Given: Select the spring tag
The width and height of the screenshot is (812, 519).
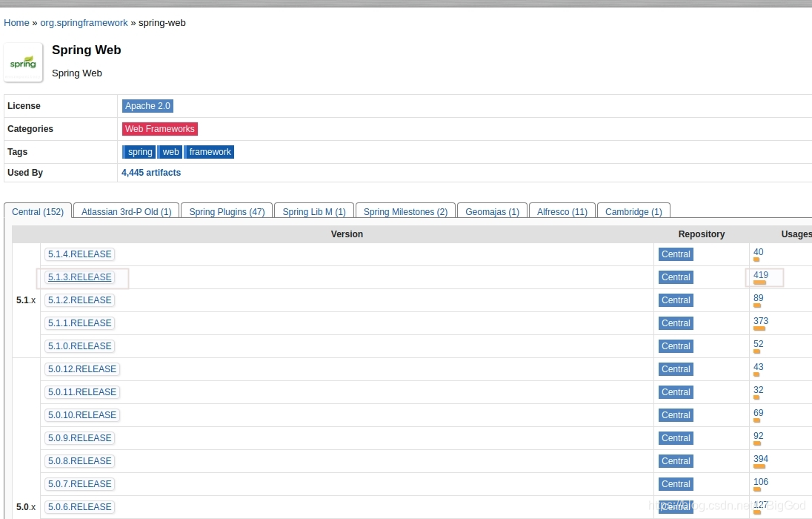Looking at the screenshot, I should coord(140,152).
